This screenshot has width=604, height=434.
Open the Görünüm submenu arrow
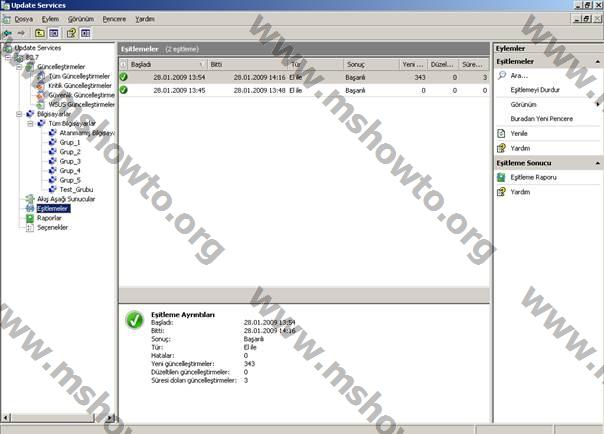[x=597, y=104]
